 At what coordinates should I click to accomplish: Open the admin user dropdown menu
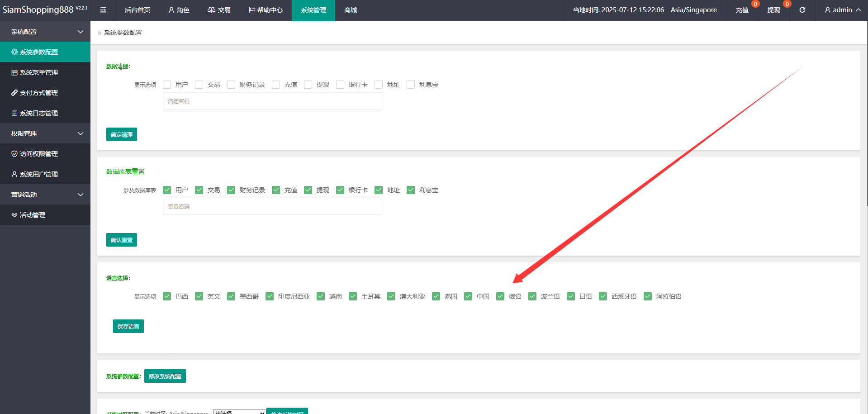(842, 10)
